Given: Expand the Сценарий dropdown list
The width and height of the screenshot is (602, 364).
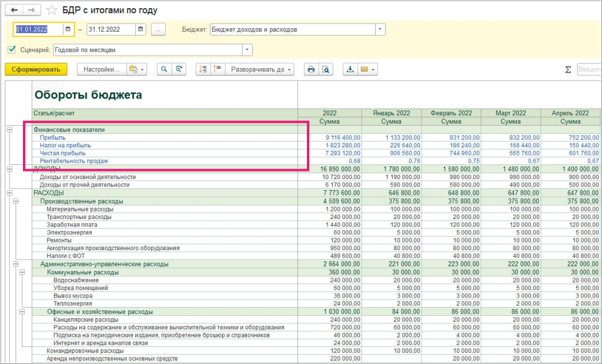Looking at the screenshot, I should [248, 50].
